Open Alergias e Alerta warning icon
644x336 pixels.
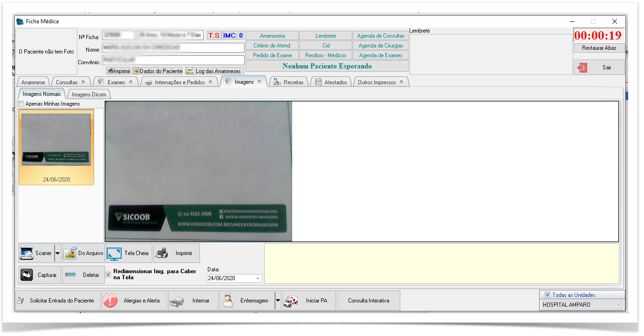coord(110,301)
